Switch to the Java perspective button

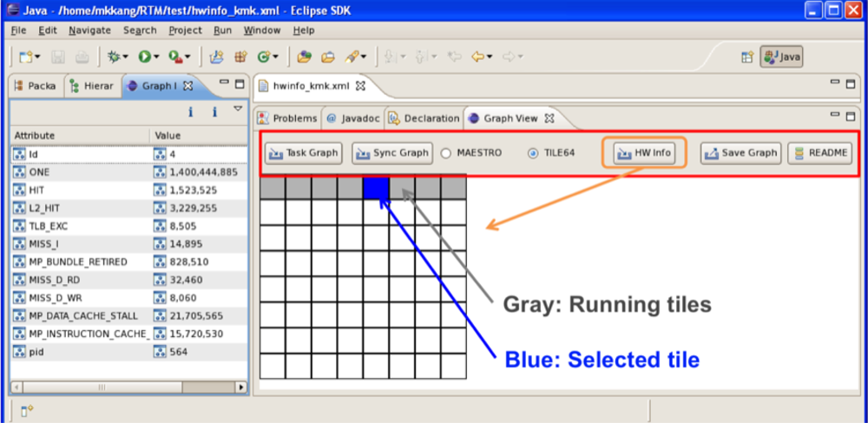[782, 56]
